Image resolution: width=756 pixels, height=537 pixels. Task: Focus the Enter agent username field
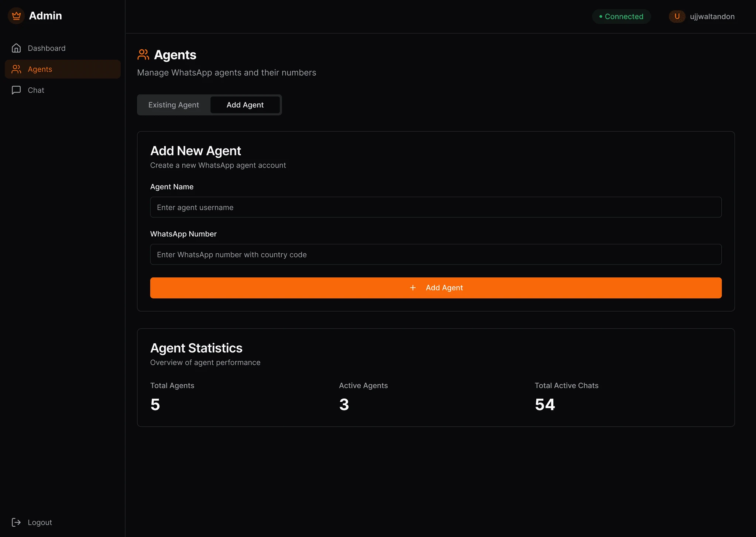pyautogui.click(x=436, y=207)
